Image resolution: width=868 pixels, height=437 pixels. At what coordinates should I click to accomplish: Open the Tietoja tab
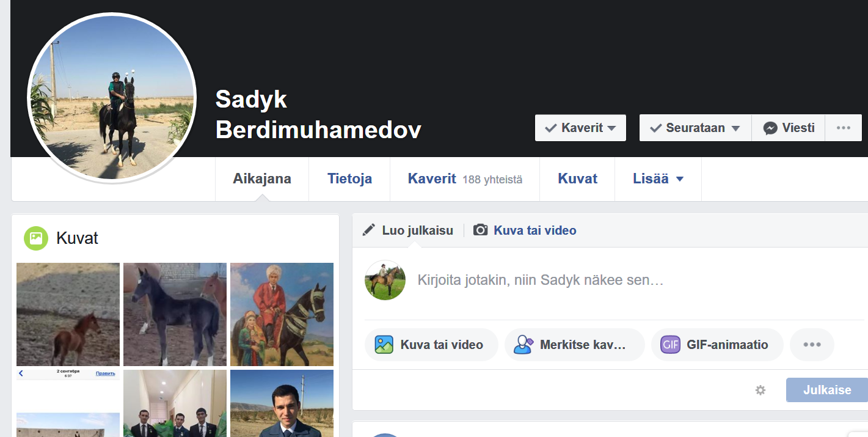point(349,179)
